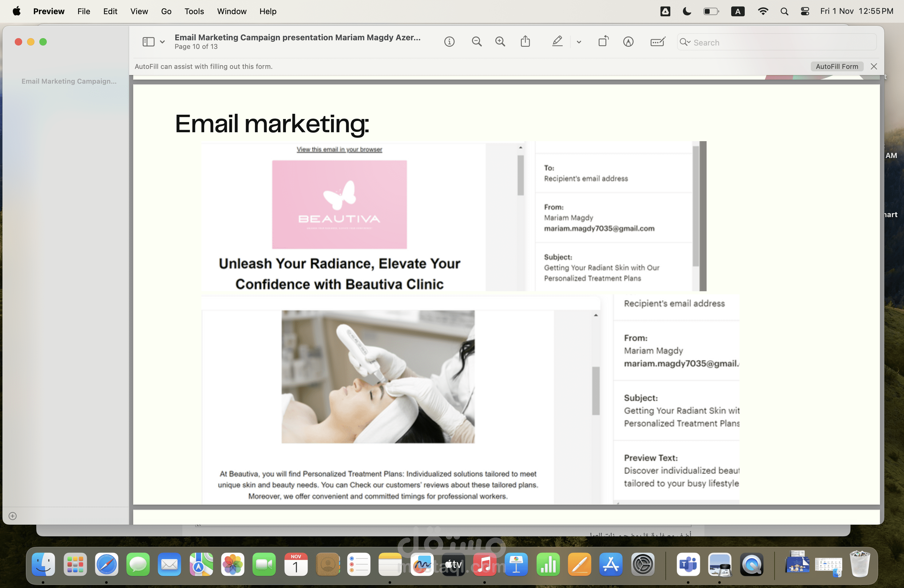The width and height of the screenshot is (904, 588).
Task: Open Calendar from the Dock
Action: click(295, 564)
